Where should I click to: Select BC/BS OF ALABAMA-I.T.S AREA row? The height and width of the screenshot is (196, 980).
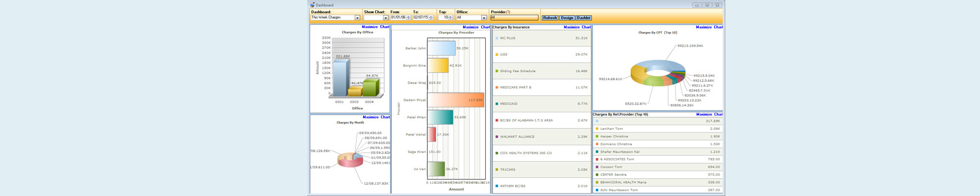(541, 120)
